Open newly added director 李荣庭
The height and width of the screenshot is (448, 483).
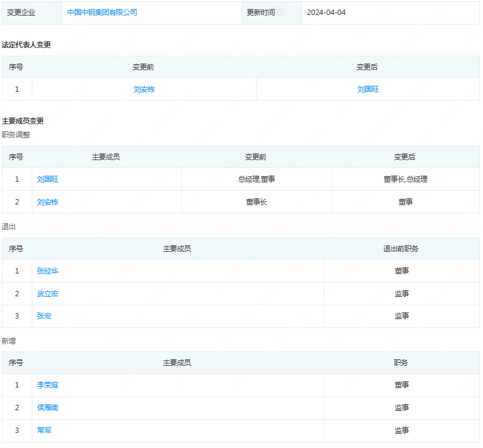48,385
